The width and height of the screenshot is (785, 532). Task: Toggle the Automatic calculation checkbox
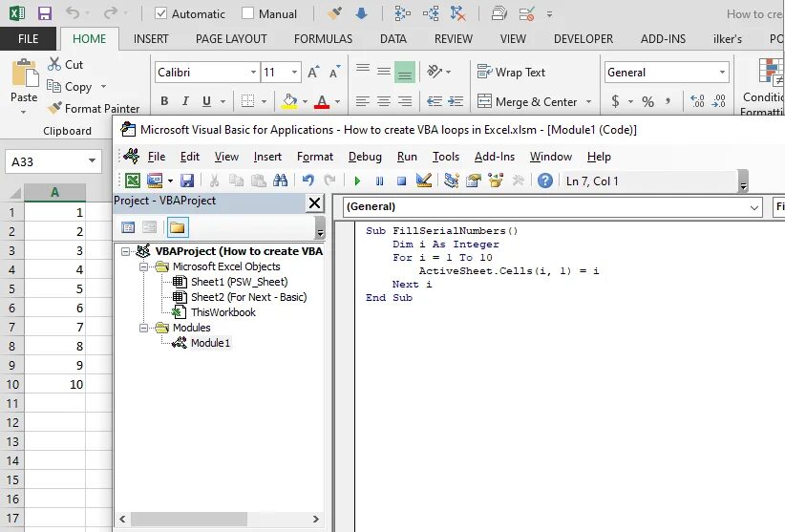pyautogui.click(x=160, y=13)
